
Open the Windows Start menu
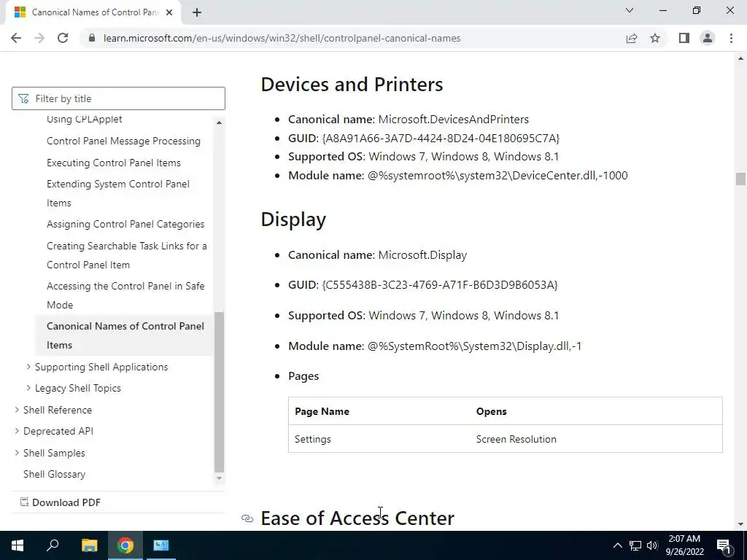coord(18,545)
